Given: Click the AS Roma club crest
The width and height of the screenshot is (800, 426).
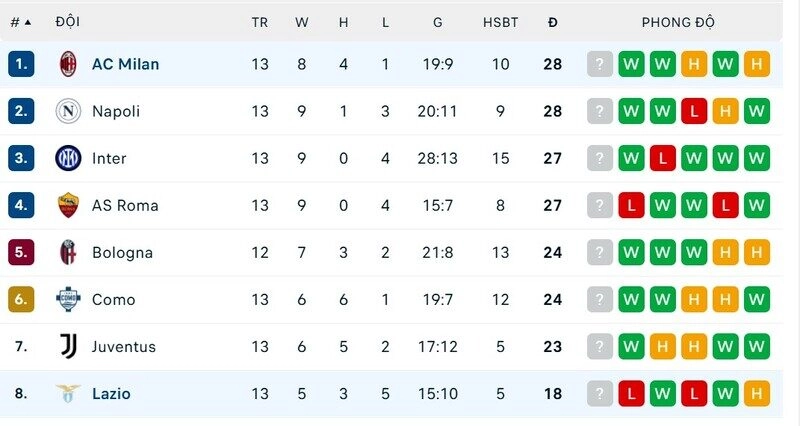Looking at the screenshot, I should click(x=68, y=205).
